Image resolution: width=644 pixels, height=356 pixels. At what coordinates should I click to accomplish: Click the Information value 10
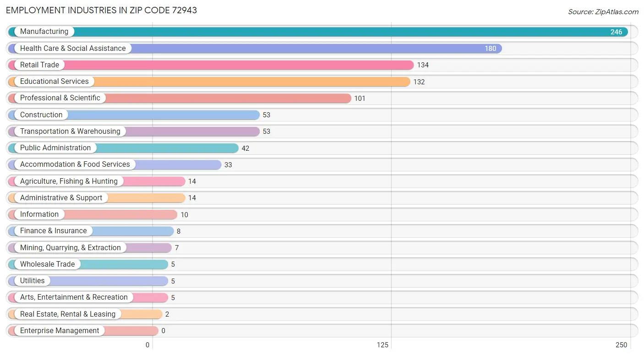tap(184, 215)
